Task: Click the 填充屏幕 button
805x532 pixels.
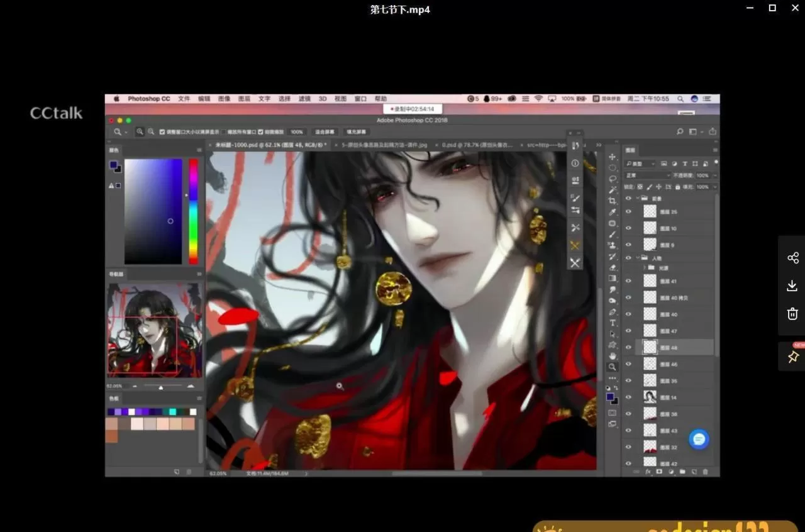Action: pos(357,132)
